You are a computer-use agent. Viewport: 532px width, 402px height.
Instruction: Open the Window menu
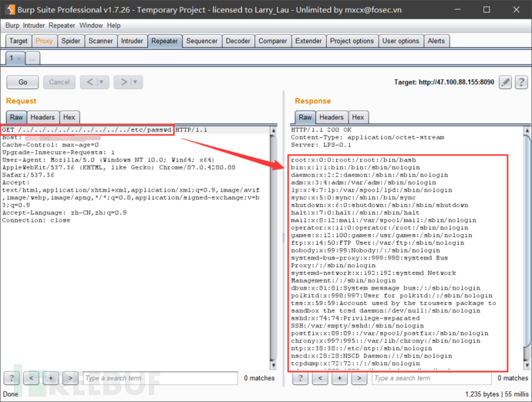point(91,25)
